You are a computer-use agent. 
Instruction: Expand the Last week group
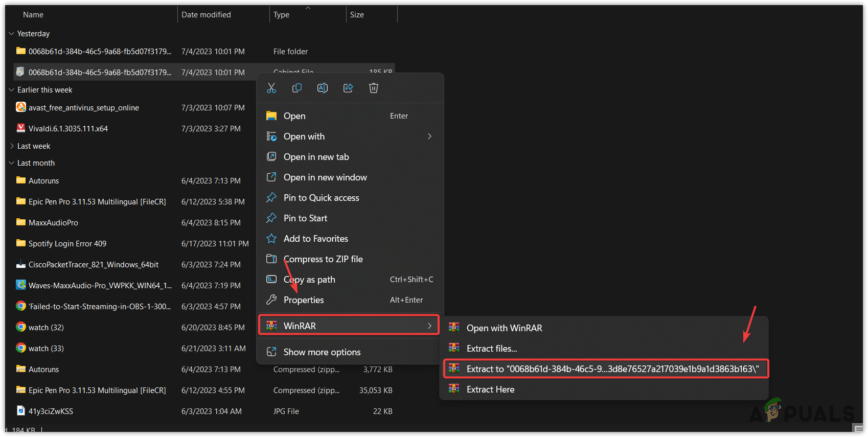coord(12,146)
